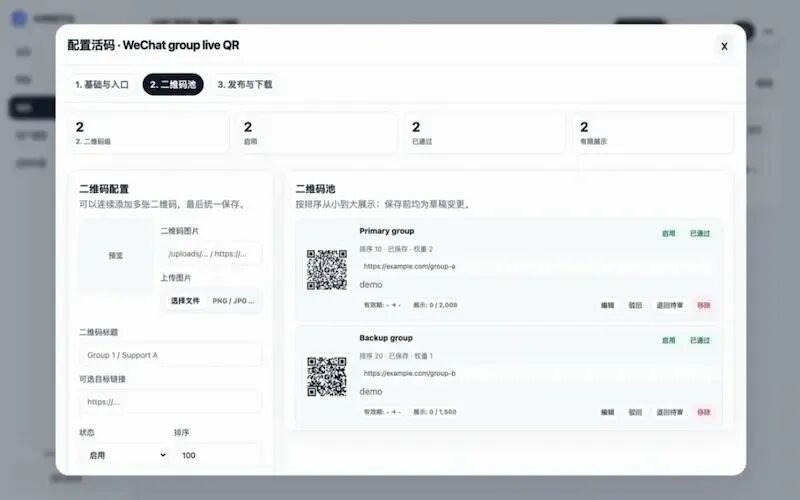Click the https://example.com/group-b link text
This screenshot has height=500, width=800.
409,373
